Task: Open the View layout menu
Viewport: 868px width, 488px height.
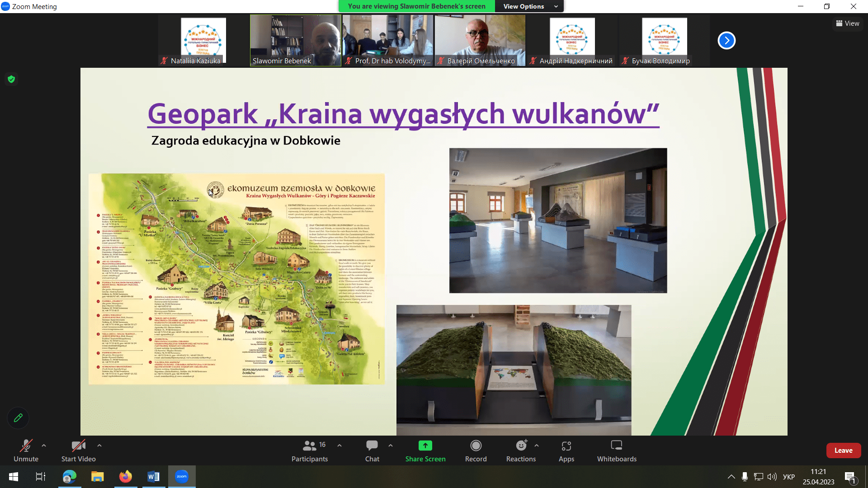Action: tap(848, 23)
